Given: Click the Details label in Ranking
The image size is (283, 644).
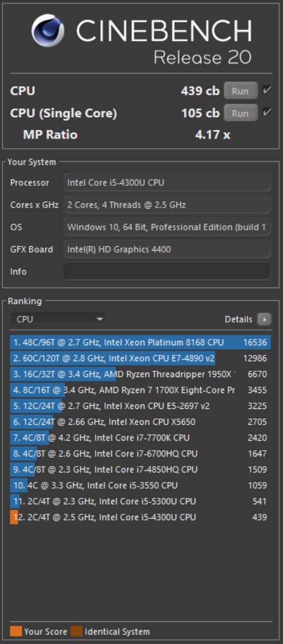Looking at the screenshot, I should pyautogui.click(x=238, y=319).
